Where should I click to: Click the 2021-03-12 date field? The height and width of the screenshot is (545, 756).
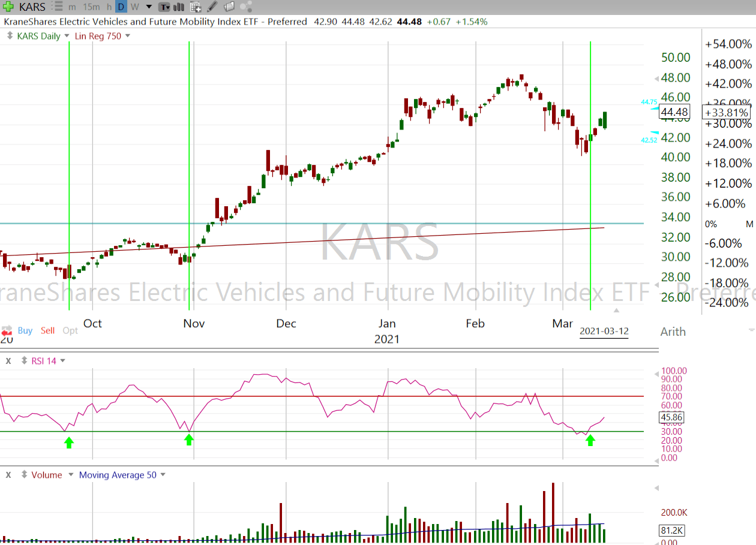[604, 330]
